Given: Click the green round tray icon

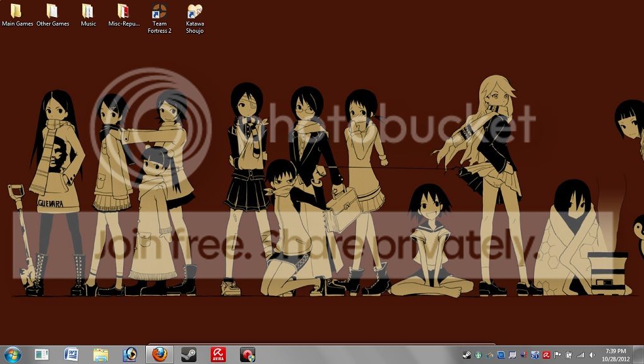Looking at the screenshot, I should click(x=478, y=355).
